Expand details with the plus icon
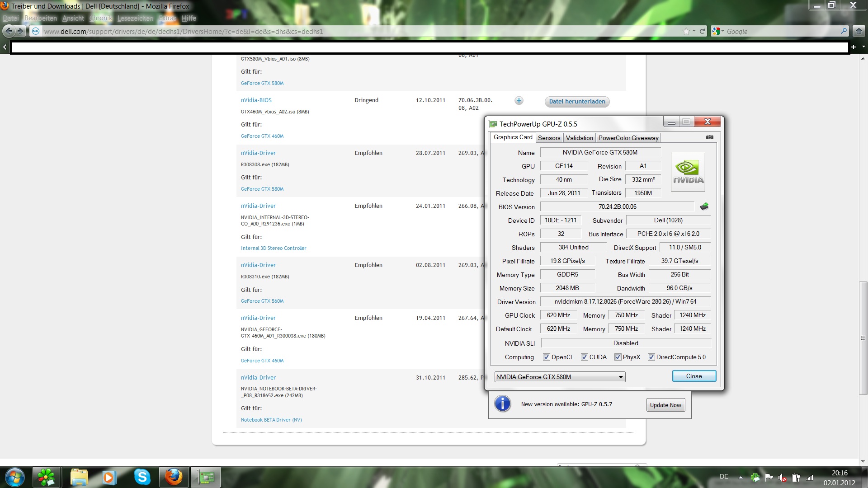Screen dimensions: 868x488 (519, 101)
